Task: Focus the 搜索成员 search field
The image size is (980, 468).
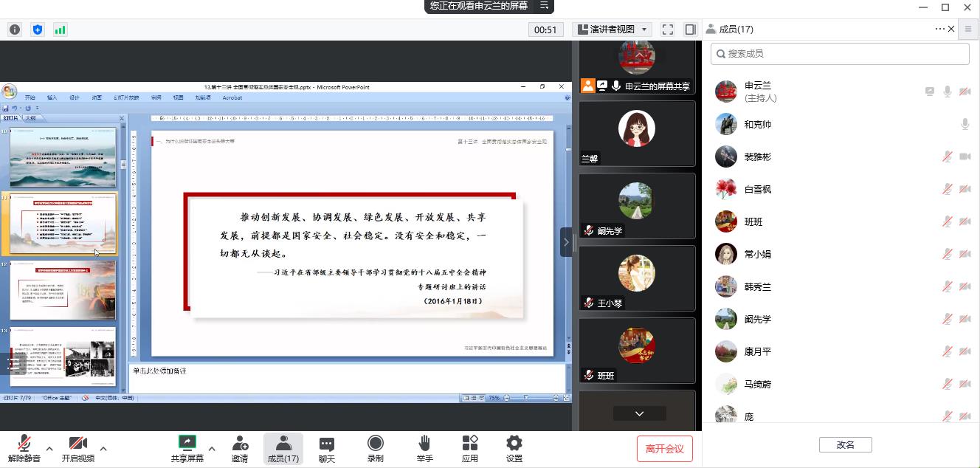Action: [x=840, y=54]
